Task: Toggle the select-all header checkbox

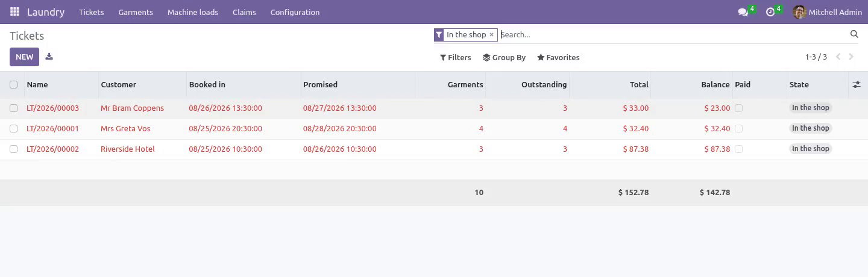Action: 13,85
